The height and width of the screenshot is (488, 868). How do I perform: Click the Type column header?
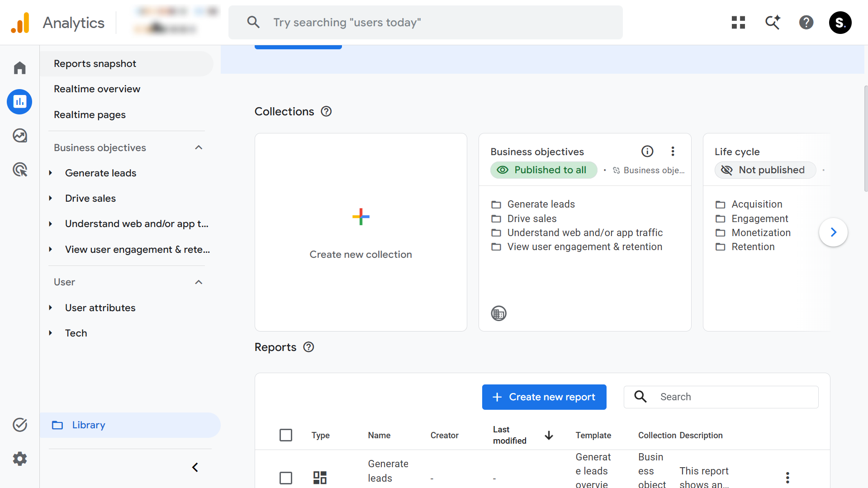coord(320,435)
